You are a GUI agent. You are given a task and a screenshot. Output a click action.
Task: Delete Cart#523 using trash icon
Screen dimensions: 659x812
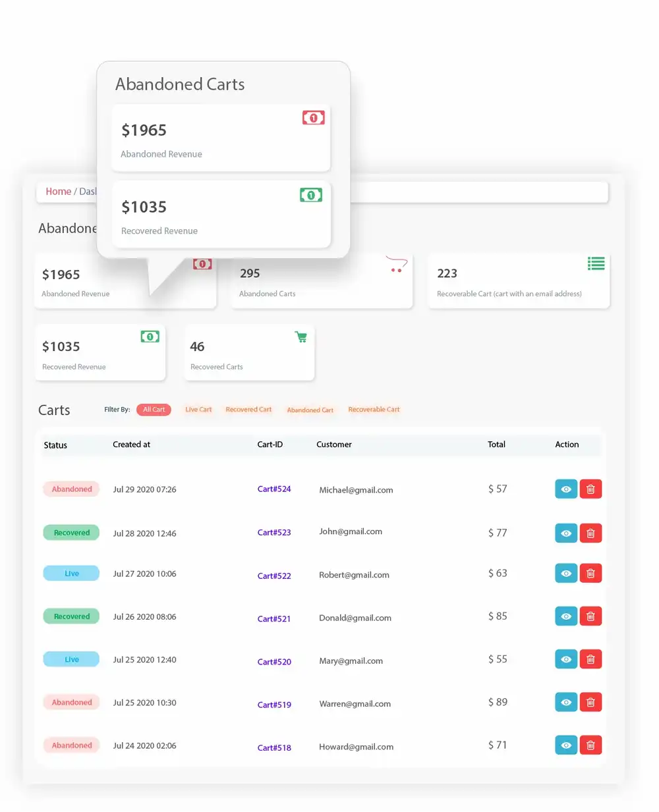tap(590, 533)
